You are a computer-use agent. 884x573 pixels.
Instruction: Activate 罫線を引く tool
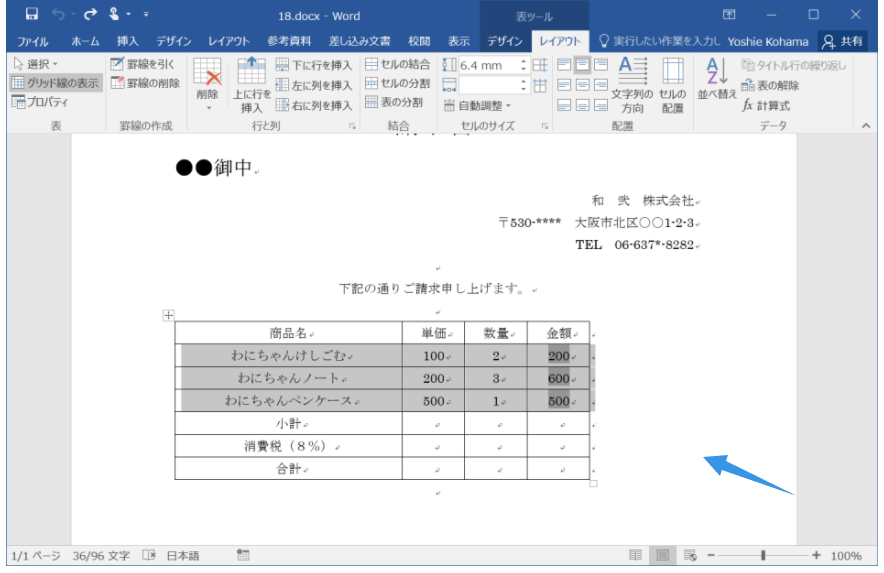point(143,64)
